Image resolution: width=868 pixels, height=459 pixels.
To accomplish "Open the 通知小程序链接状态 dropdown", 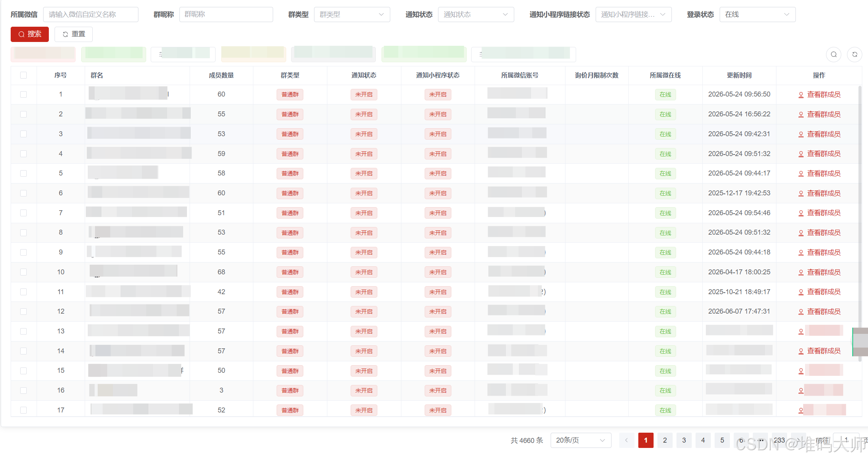I will 633,14.
